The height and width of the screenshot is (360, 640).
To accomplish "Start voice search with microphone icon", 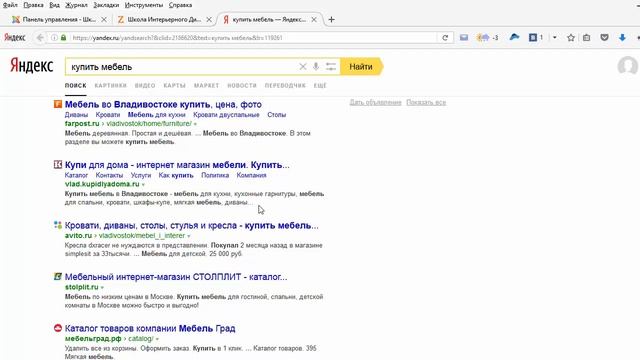I will point(316,67).
